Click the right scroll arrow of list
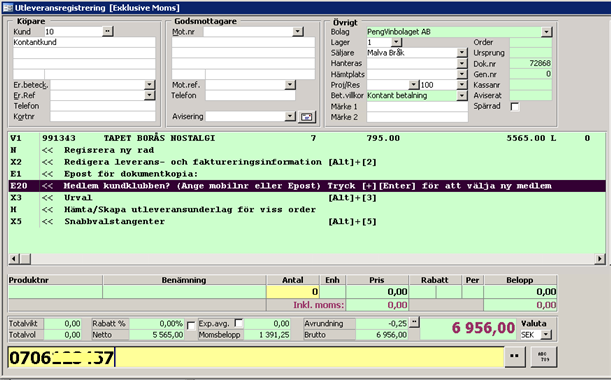 [x=599, y=258]
